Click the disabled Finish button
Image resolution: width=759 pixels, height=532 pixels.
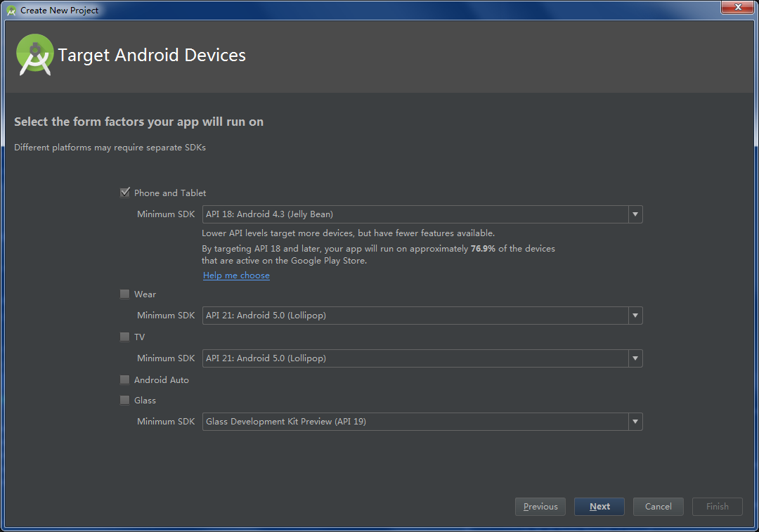[x=718, y=507]
